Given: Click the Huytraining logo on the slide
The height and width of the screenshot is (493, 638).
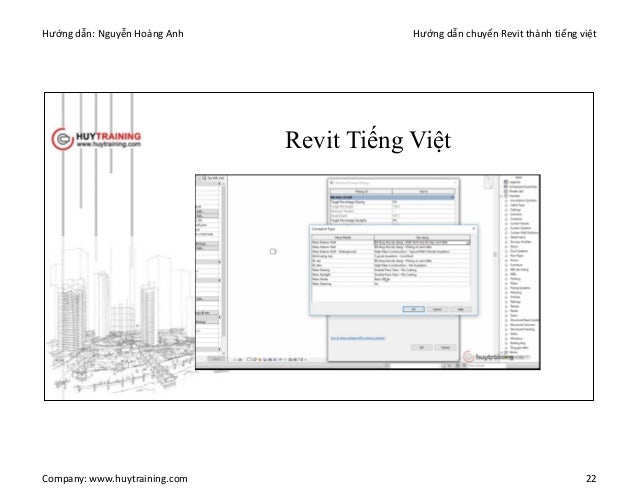Looking at the screenshot, I should click(x=96, y=139).
